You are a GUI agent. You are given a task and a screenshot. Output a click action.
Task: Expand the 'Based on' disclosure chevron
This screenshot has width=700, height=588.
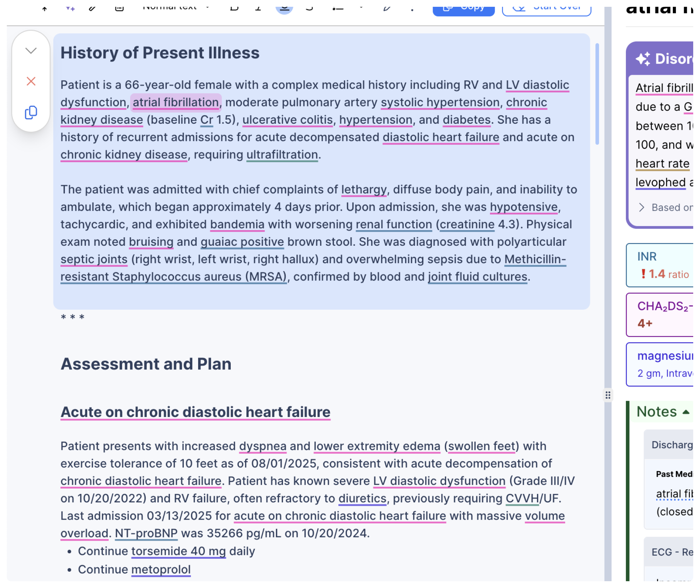click(x=641, y=208)
